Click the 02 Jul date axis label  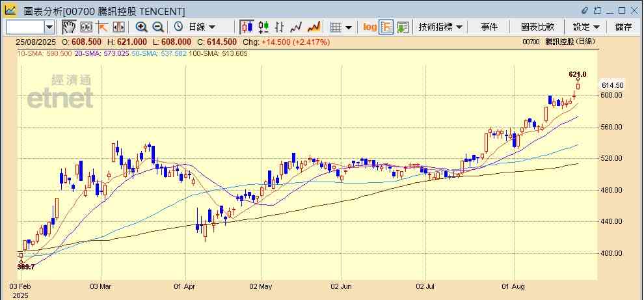click(x=426, y=286)
